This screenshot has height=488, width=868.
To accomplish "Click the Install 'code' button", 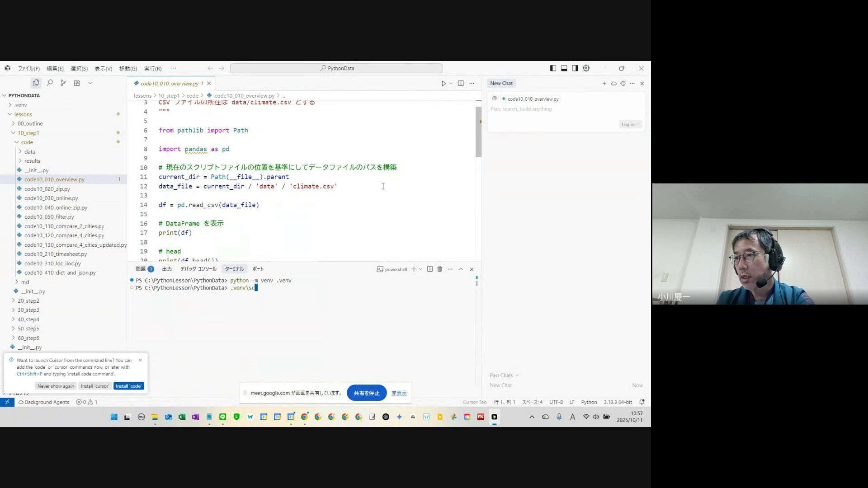I will pos(129,386).
